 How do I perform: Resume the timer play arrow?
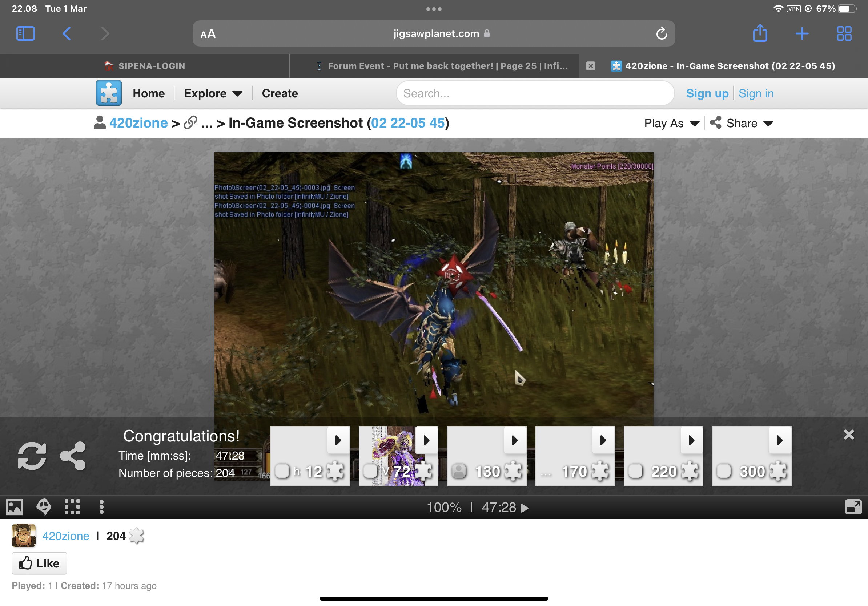click(525, 508)
